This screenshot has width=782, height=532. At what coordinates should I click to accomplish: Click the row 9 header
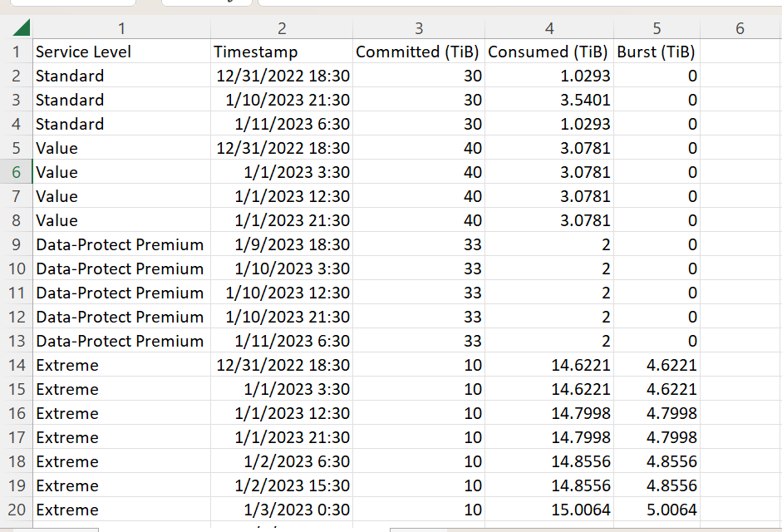[x=16, y=244]
